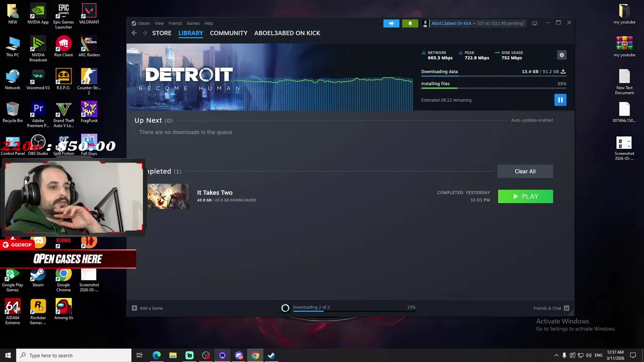The image size is (644, 362).
Task: Open Microsoft Edge from the taskbar
Action: coord(156,355)
